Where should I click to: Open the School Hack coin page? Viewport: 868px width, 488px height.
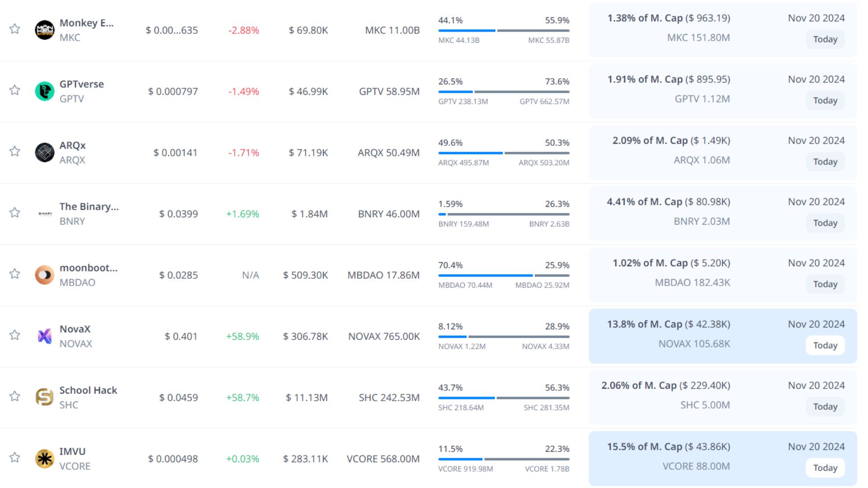88,390
